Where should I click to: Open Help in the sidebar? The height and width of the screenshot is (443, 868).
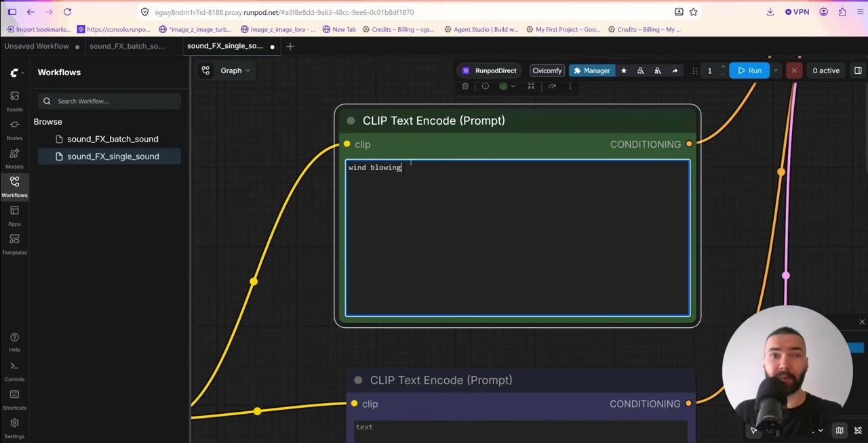pyautogui.click(x=14, y=341)
